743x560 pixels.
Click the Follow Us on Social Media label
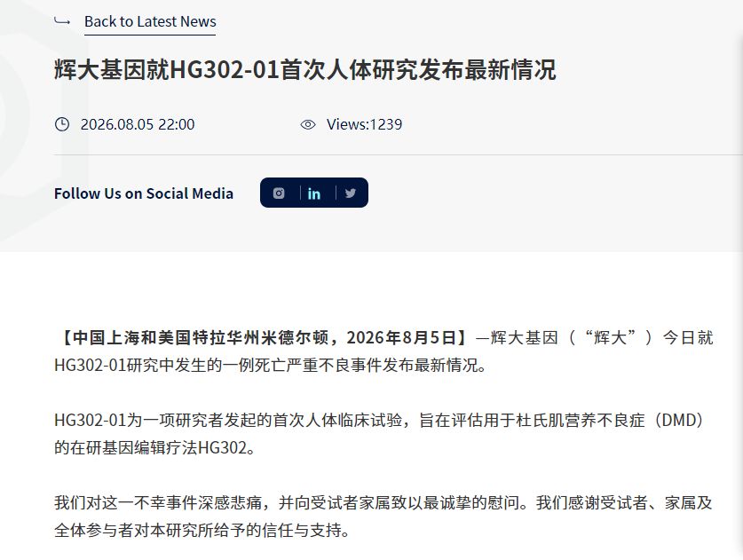coord(144,193)
